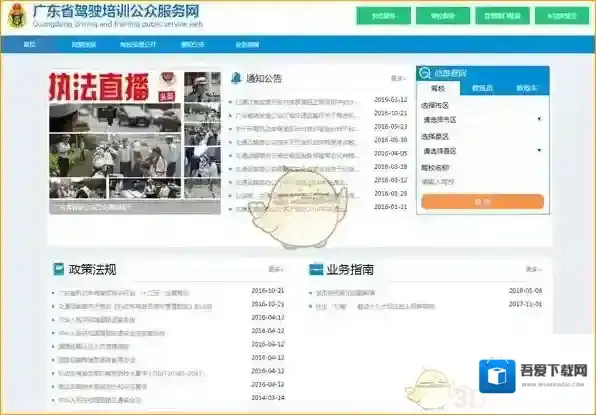
Task: Switch to the 教练员 query tab
Action: [482, 88]
